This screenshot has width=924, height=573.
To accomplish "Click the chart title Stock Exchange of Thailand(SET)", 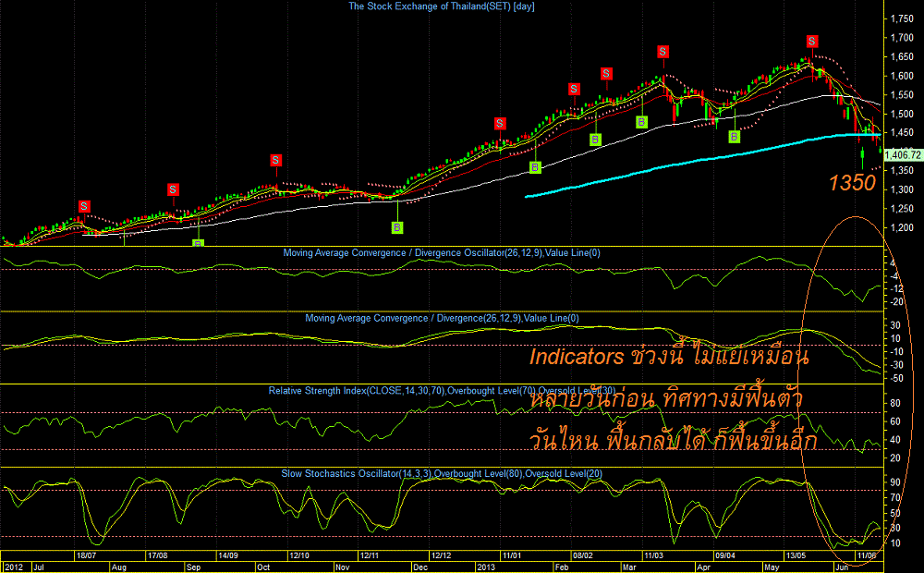I will pos(442,6).
